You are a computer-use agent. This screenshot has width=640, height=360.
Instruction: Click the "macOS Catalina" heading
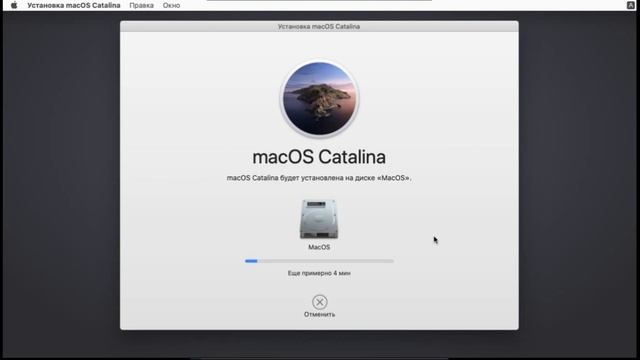pyautogui.click(x=319, y=157)
